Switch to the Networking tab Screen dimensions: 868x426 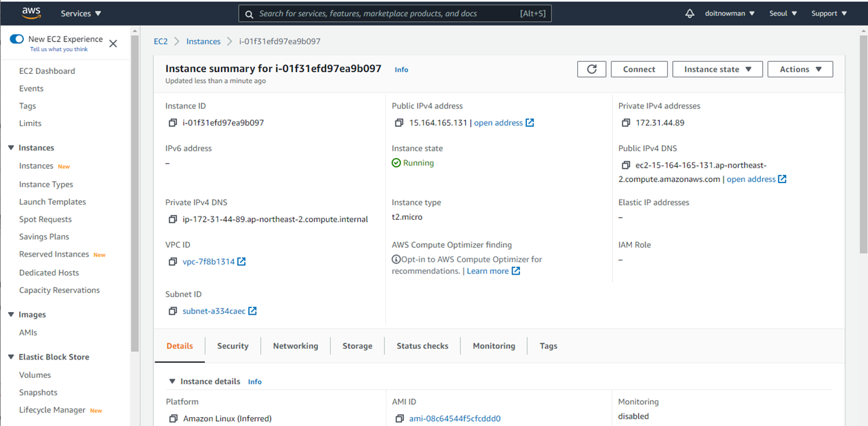click(x=296, y=346)
